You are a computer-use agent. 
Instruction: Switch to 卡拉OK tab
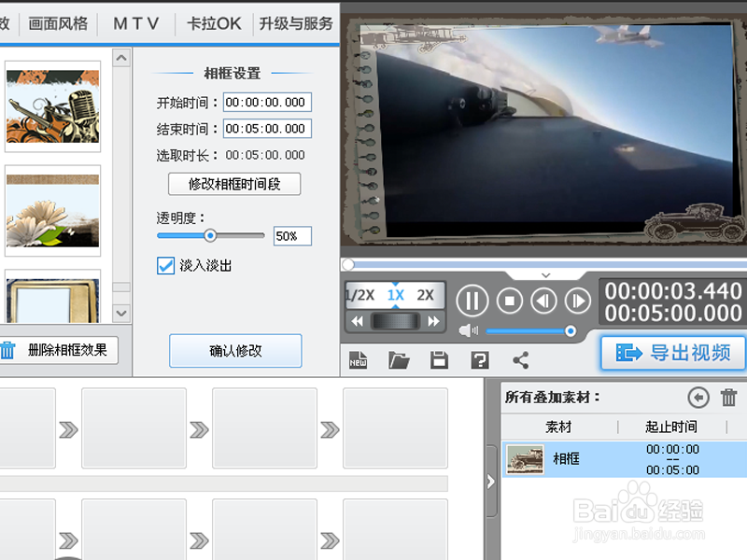214,23
